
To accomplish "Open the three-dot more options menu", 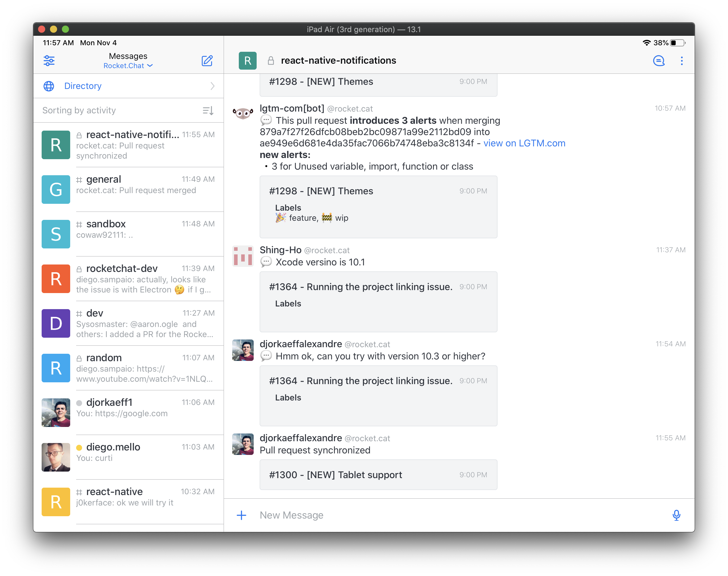I will click(682, 61).
